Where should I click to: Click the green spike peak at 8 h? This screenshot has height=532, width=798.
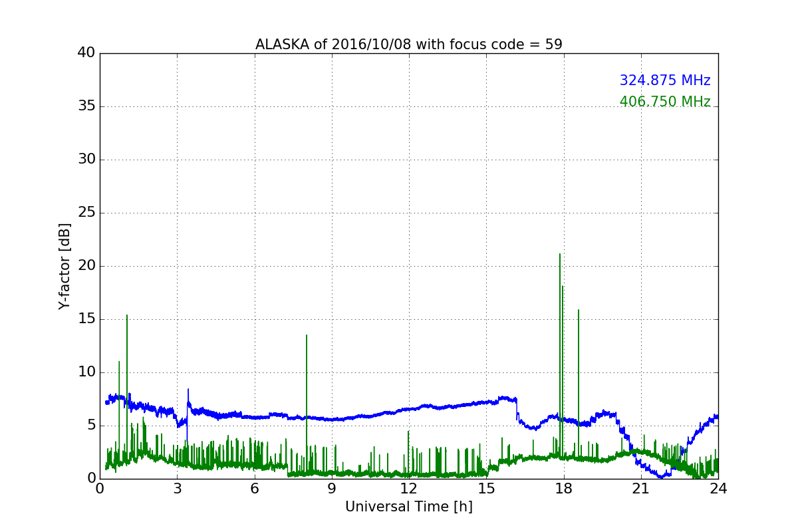pos(307,336)
